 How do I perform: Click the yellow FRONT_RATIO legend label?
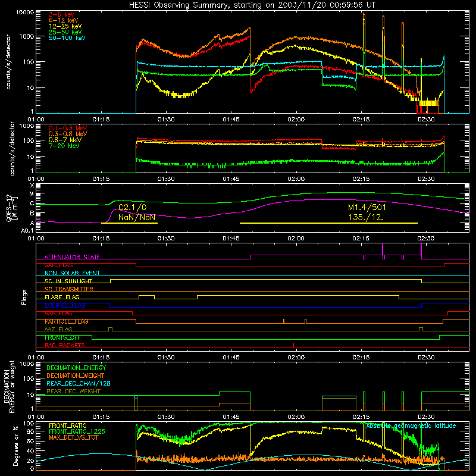68,425
